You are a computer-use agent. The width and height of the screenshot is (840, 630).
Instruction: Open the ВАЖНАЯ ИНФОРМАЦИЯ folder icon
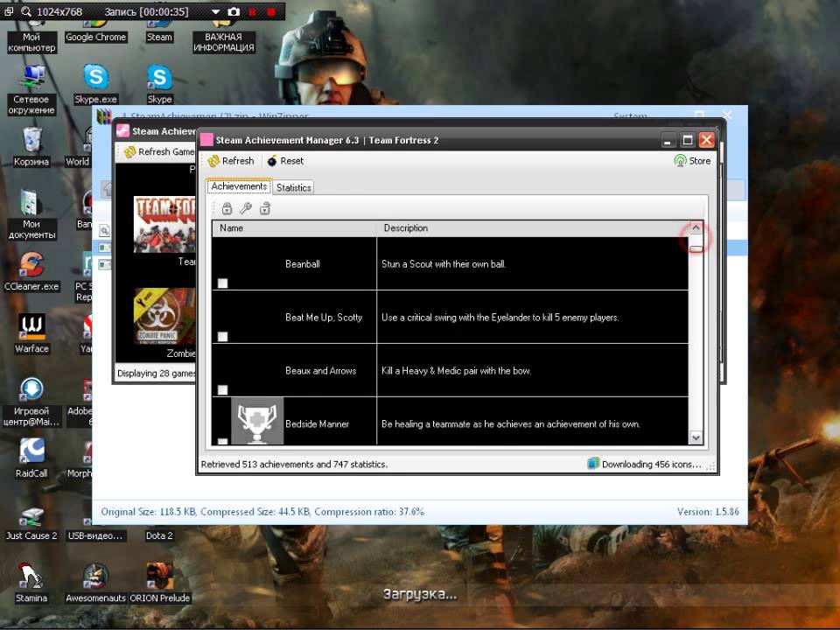pyautogui.click(x=223, y=35)
